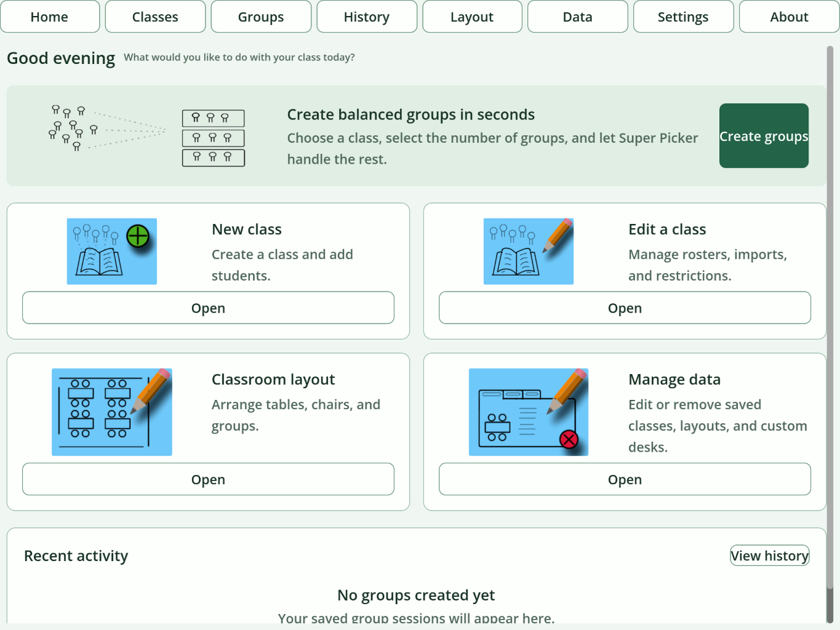Open the Home tab
The image size is (840, 630).
click(50, 17)
